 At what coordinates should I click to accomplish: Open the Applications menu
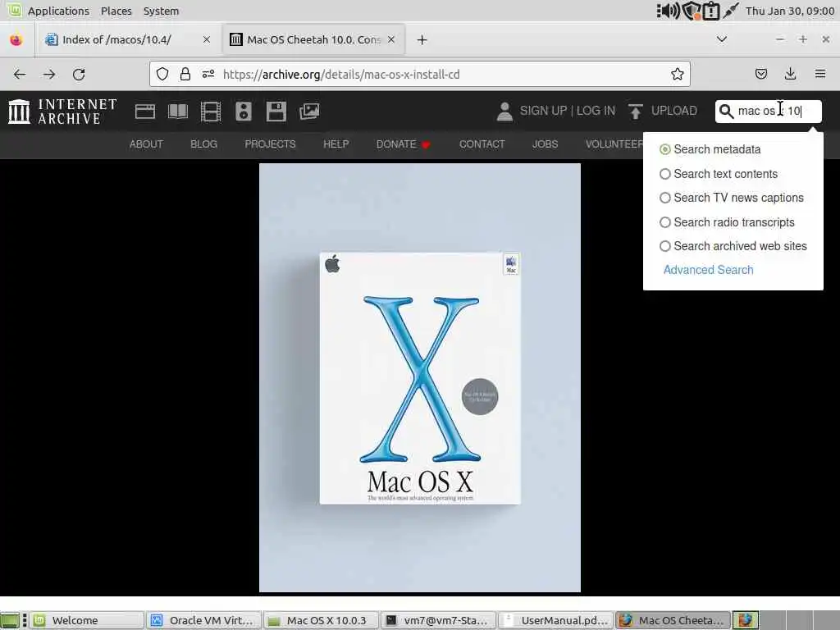point(58,11)
